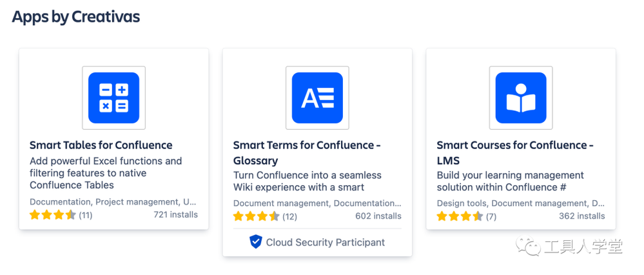Open the Smart Tables calculator app icon
Viewport: 644px width, 275px height.
[x=113, y=98]
